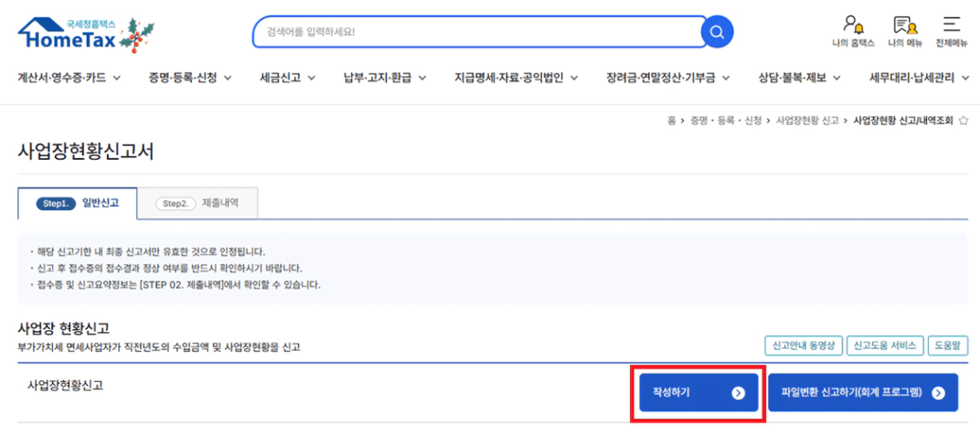
Task: Click the 신고도움 서비스 button
Action: 885,346
